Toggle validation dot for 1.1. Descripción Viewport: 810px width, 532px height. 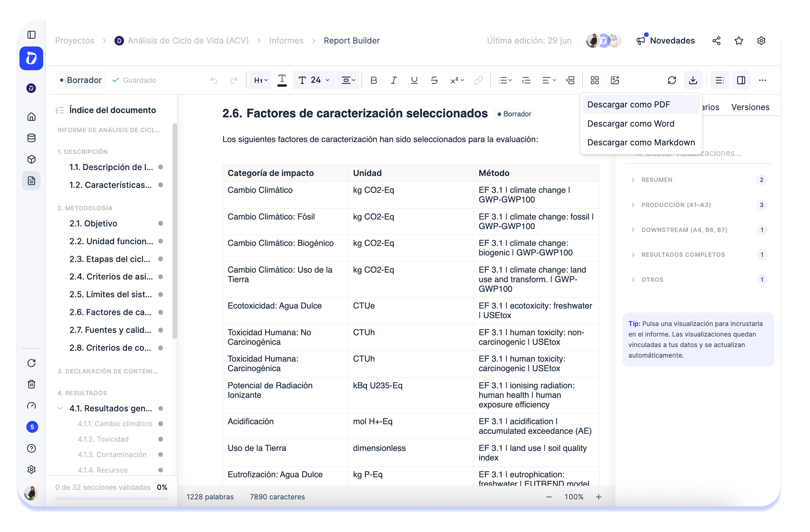[x=161, y=167]
